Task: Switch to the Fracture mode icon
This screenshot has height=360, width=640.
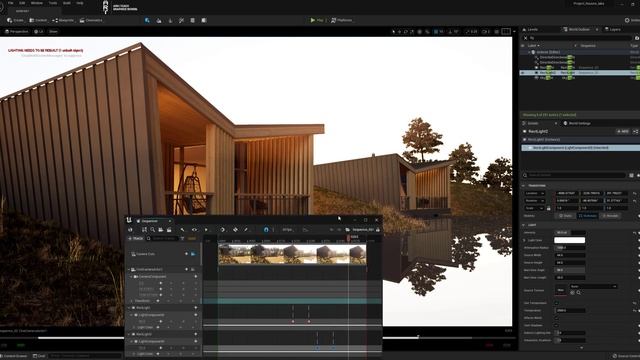Action: coord(193,20)
